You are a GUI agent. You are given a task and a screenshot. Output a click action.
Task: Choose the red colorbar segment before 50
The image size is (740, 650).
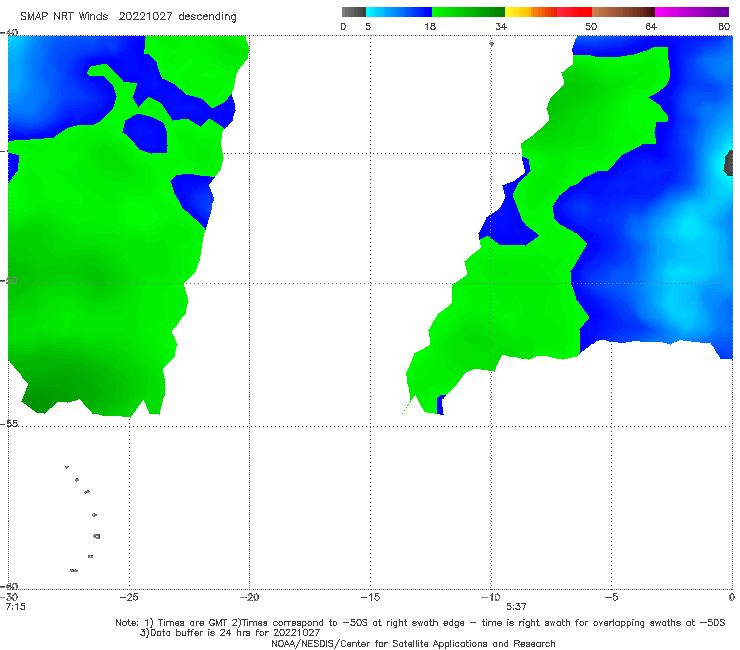click(574, 12)
